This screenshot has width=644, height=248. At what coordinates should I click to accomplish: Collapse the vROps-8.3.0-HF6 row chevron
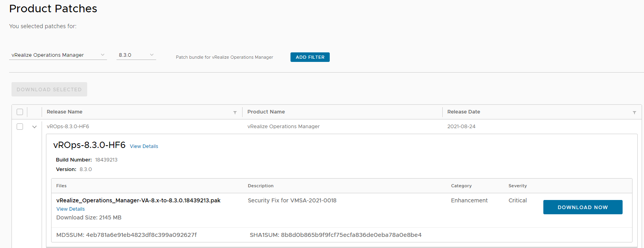tap(34, 127)
